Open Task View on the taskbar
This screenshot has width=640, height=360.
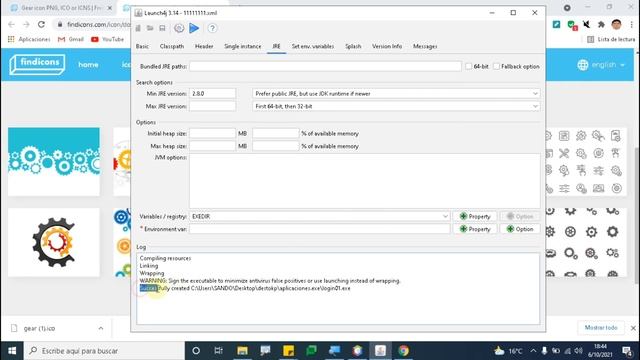219,351
